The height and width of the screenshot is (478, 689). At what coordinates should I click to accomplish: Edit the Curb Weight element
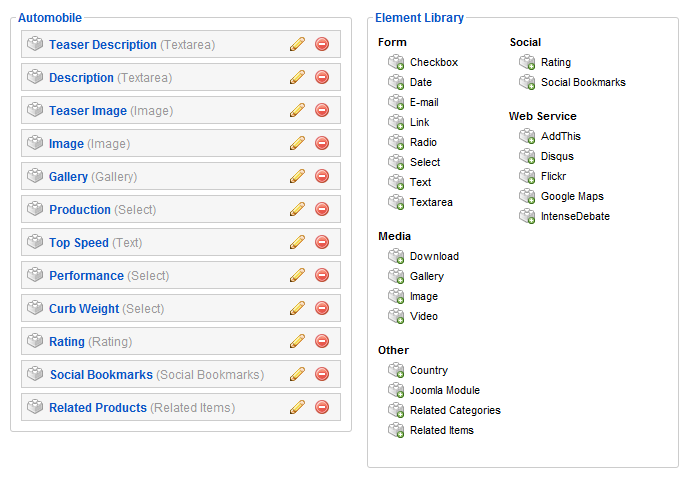297,308
